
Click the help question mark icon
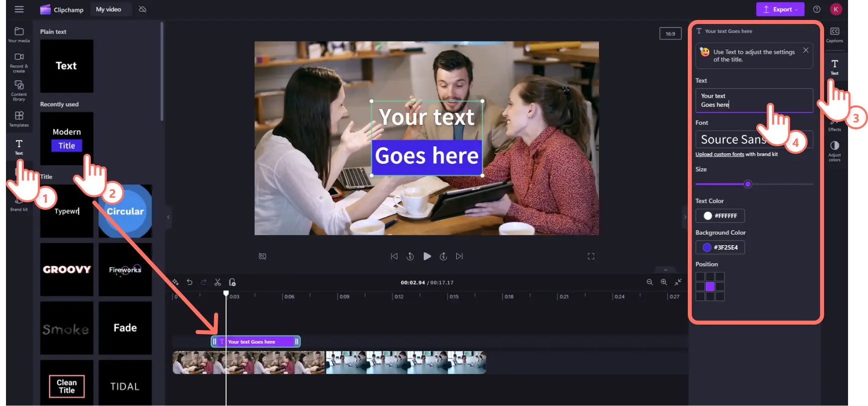tap(817, 9)
